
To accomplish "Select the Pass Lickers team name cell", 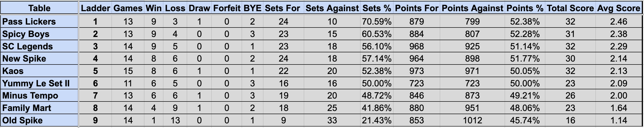I will pos(39,22).
